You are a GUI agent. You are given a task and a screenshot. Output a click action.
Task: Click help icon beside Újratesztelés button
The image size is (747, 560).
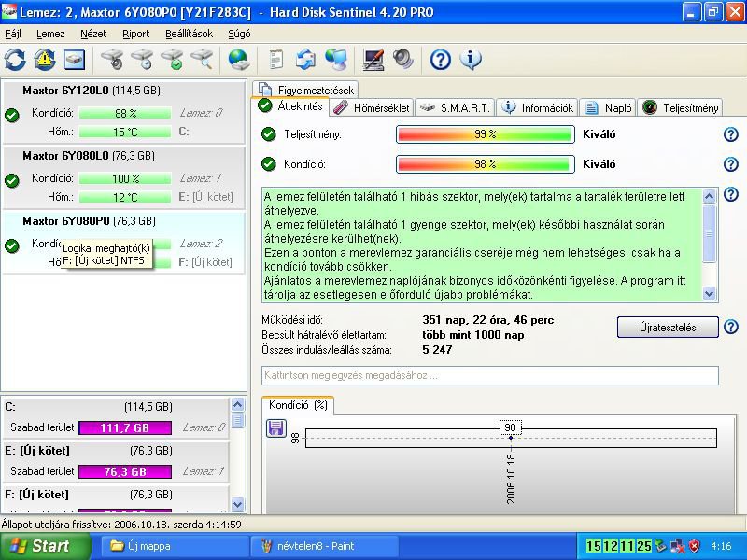coord(731,328)
